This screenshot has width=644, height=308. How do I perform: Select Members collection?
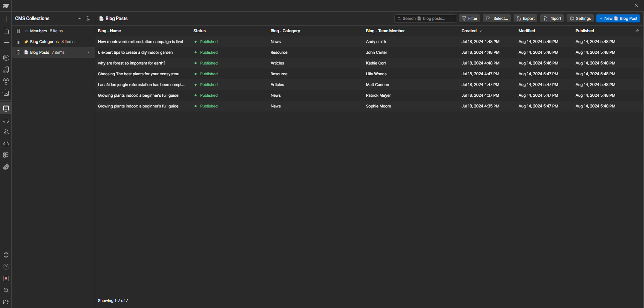(x=54, y=31)
